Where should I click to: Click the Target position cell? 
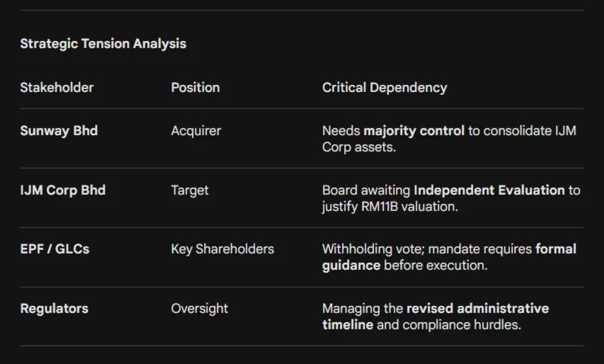[190, 190]
